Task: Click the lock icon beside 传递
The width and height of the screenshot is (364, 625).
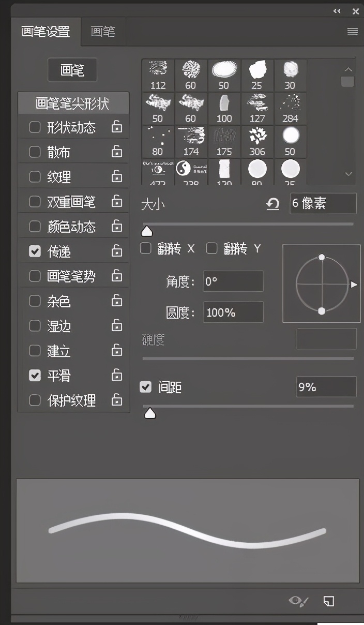Action: (117, 251)
